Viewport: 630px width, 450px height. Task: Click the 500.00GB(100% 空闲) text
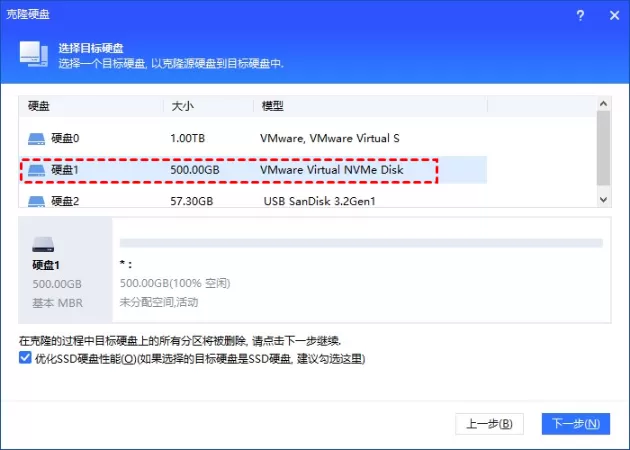175,283
